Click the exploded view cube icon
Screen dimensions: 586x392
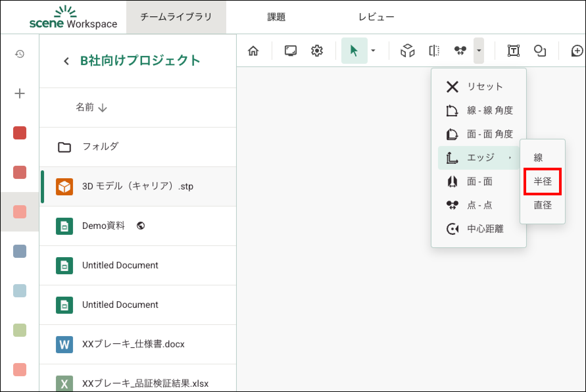[407, 51]
